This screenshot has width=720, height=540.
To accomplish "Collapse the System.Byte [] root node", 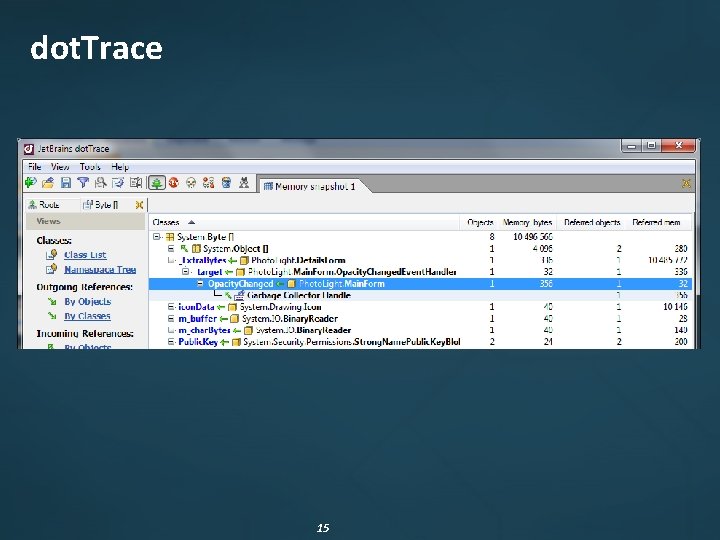I will point(157,236).
